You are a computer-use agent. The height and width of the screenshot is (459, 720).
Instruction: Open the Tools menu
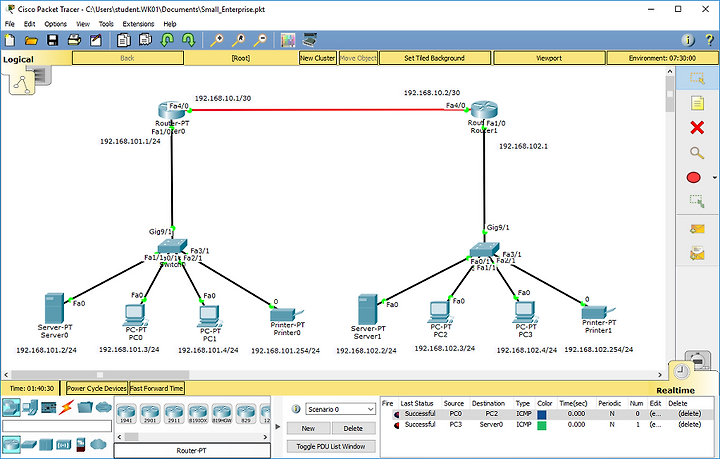106,24
